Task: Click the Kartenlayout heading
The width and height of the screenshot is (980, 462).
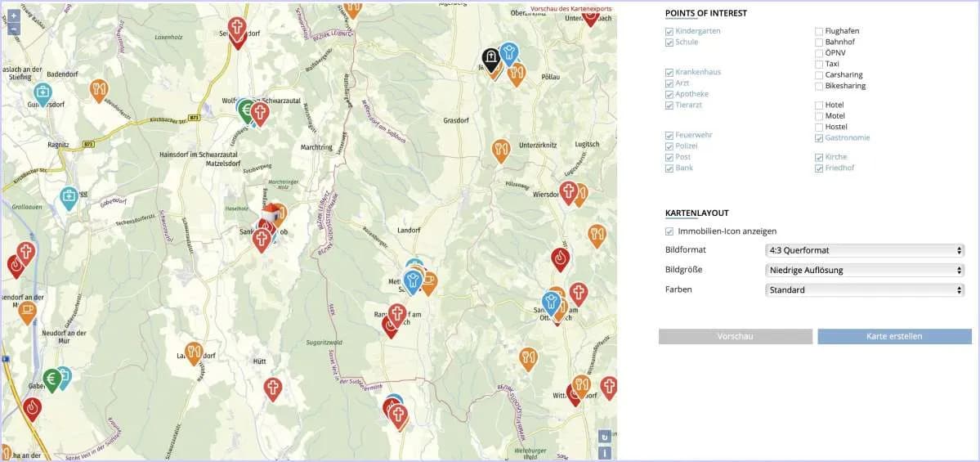Action: pyautogui.click(x=696, y=213)
